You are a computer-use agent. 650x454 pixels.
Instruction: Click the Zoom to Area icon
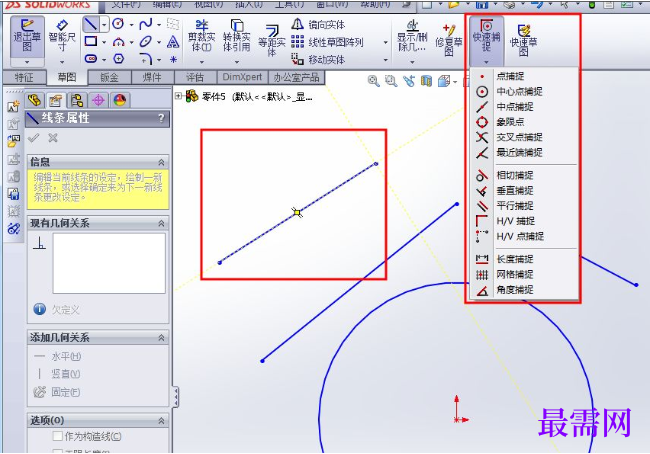(x=391, y=81)
